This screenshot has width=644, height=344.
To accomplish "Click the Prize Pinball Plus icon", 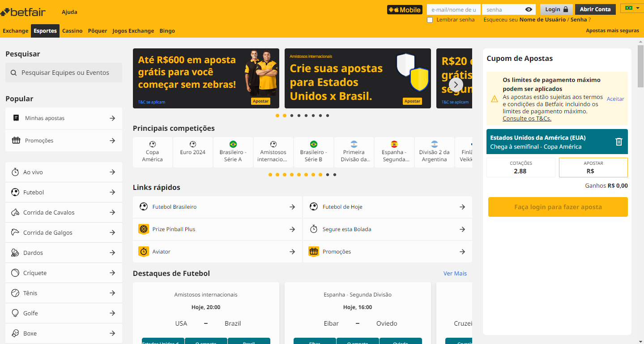I will pos(144,229).
